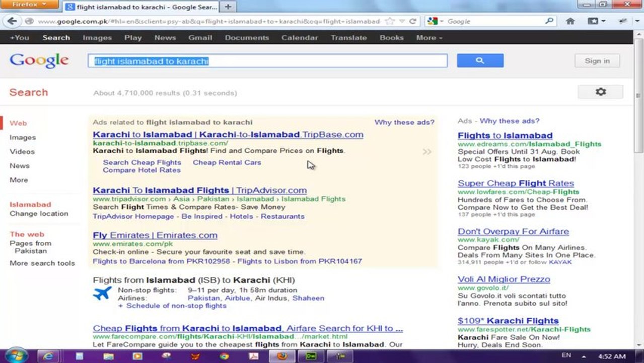Reload the page with the refresh icon
The height and width of the screenshot is (363, 644).
[x=413, y=21]
